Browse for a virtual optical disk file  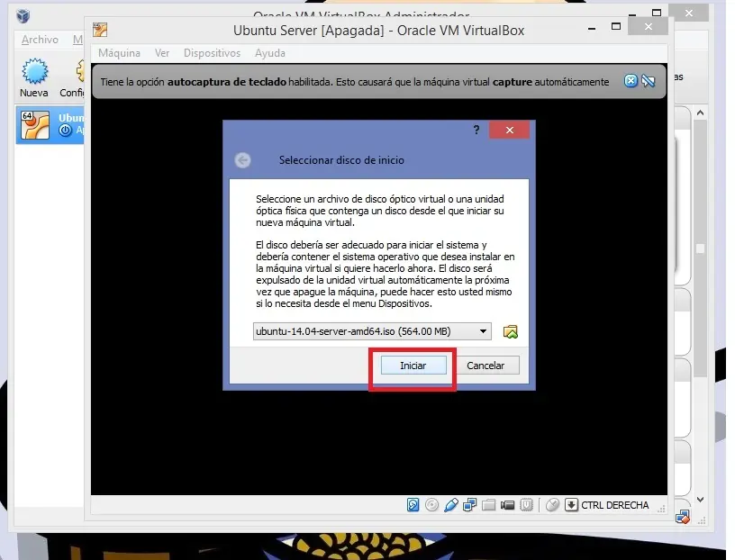pyautogui.click(x=511, y=332)
